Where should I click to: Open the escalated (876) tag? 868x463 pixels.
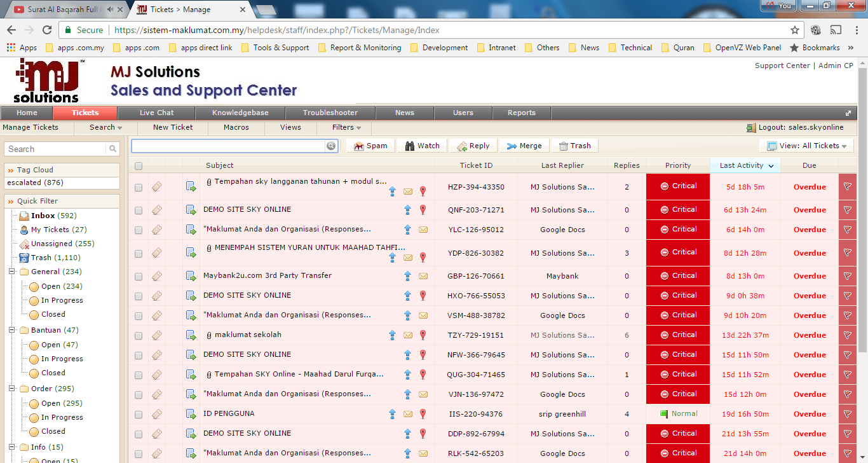click(35, 183)
